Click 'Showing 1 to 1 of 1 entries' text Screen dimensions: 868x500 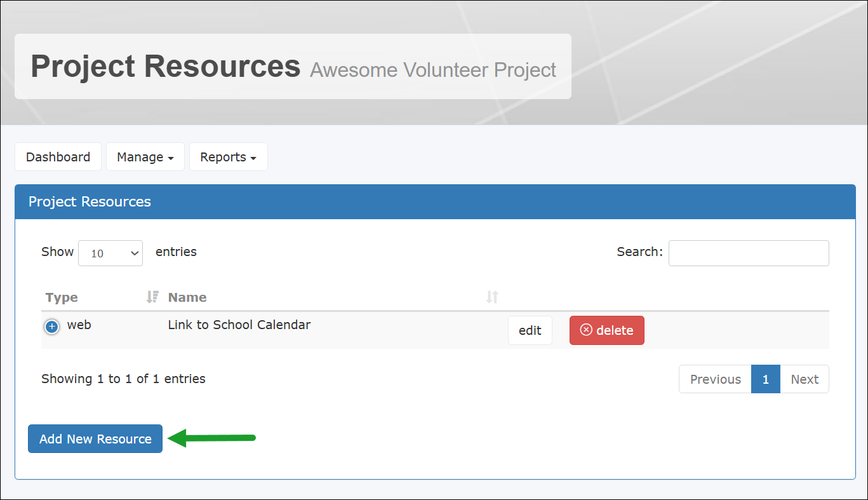point(123,379)
